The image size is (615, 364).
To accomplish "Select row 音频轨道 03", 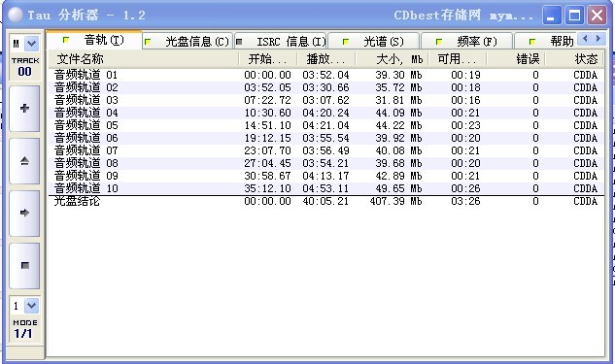I will click(325, 100).
